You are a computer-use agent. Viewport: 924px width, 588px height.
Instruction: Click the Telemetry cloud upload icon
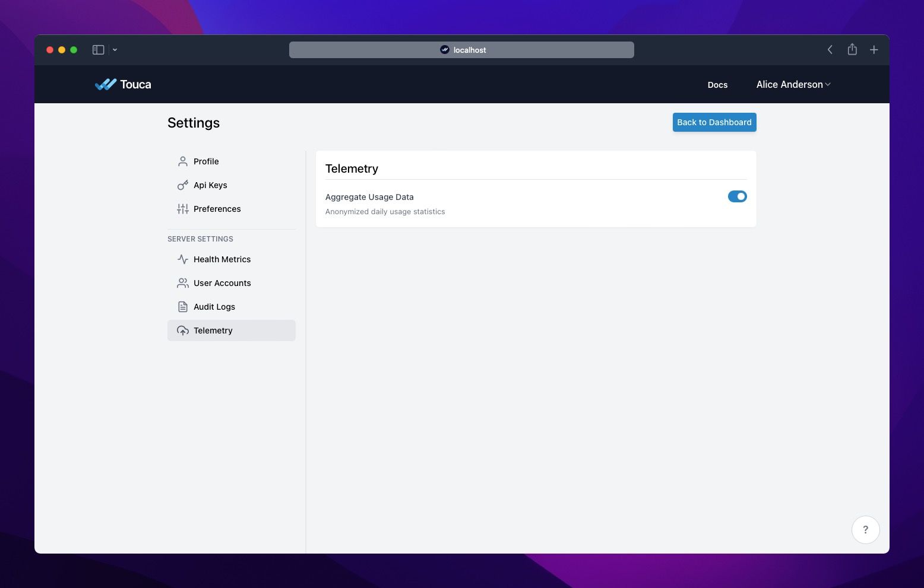pyautogui.click(x=183, y=330)
